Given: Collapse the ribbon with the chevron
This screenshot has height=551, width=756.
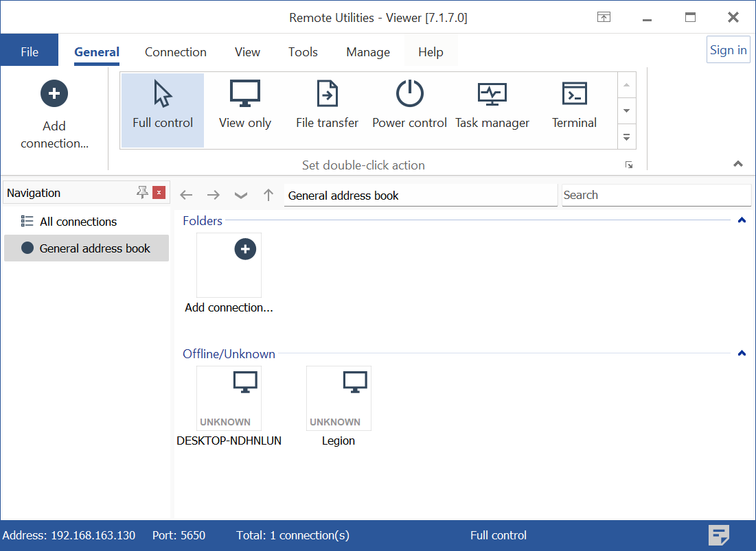Looking at the screenshot, I should pos(738,164).
